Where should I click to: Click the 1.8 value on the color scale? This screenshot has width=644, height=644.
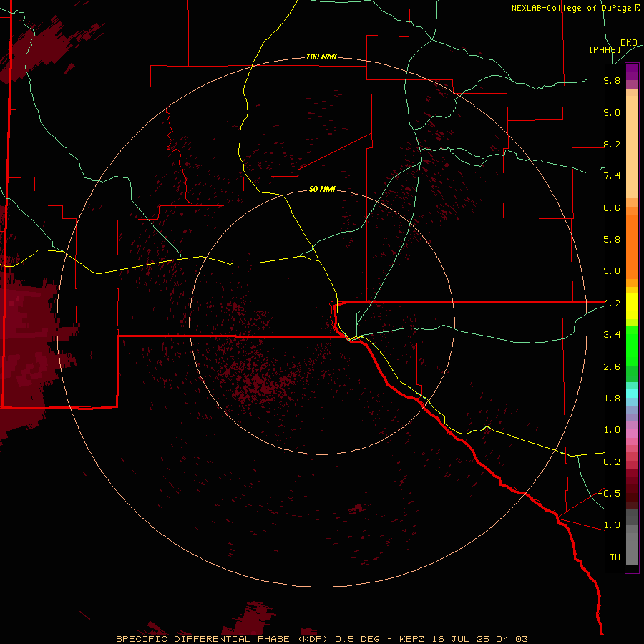[x=612, y=399]
